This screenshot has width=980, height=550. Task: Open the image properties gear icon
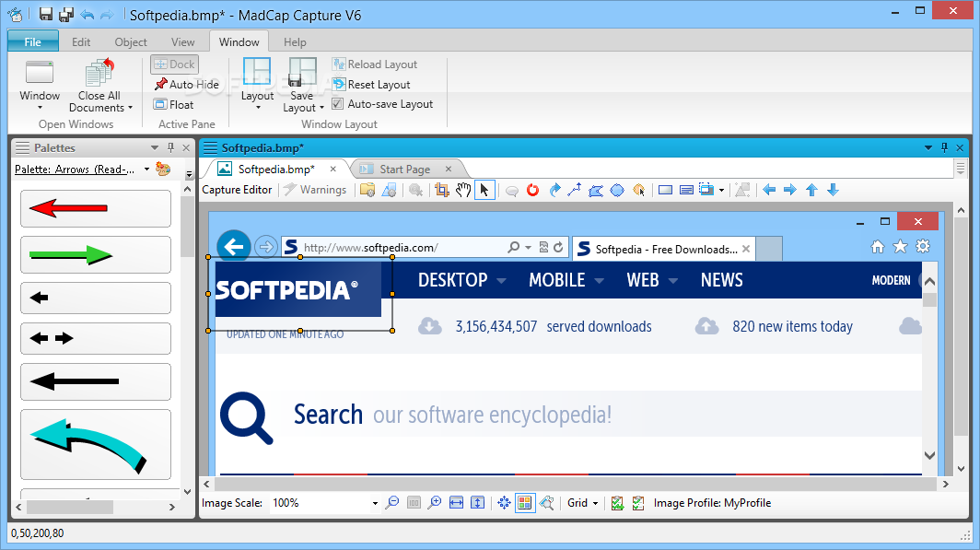click(389, 190)
